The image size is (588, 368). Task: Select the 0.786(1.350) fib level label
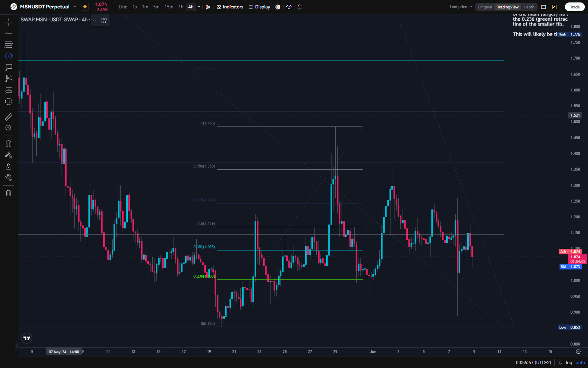click(204, 166)
